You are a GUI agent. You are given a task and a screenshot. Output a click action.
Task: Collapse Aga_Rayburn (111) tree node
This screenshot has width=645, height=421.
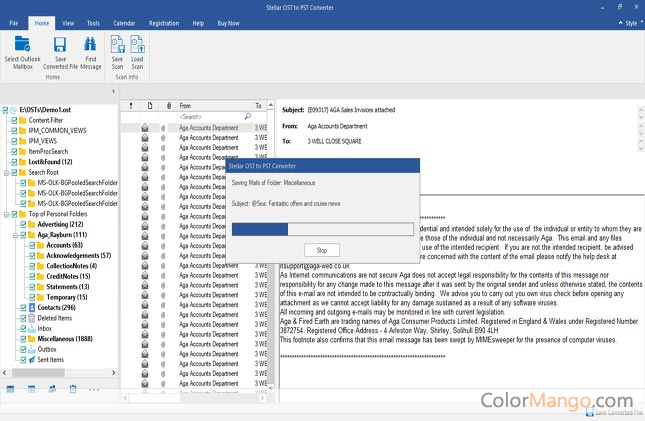coord(15,235)
